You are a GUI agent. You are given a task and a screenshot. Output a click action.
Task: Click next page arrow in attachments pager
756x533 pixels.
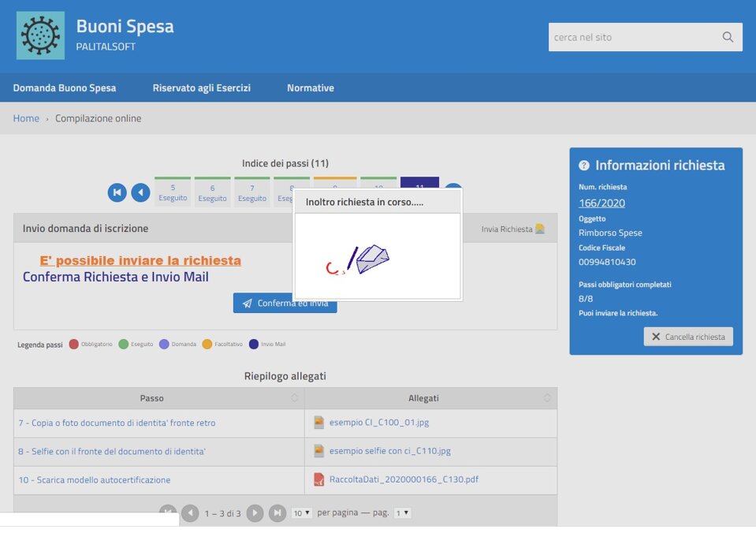click(x=255, y=513)
